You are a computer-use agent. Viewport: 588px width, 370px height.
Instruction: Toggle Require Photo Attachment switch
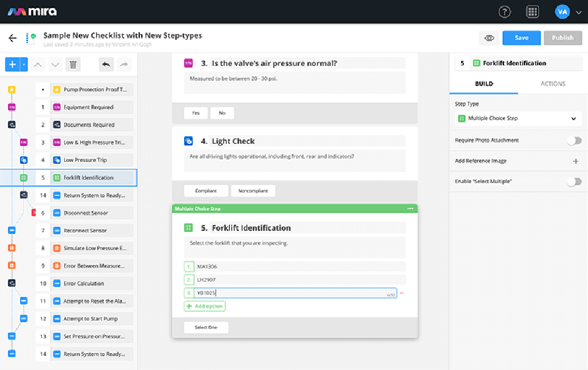(574, 140)
